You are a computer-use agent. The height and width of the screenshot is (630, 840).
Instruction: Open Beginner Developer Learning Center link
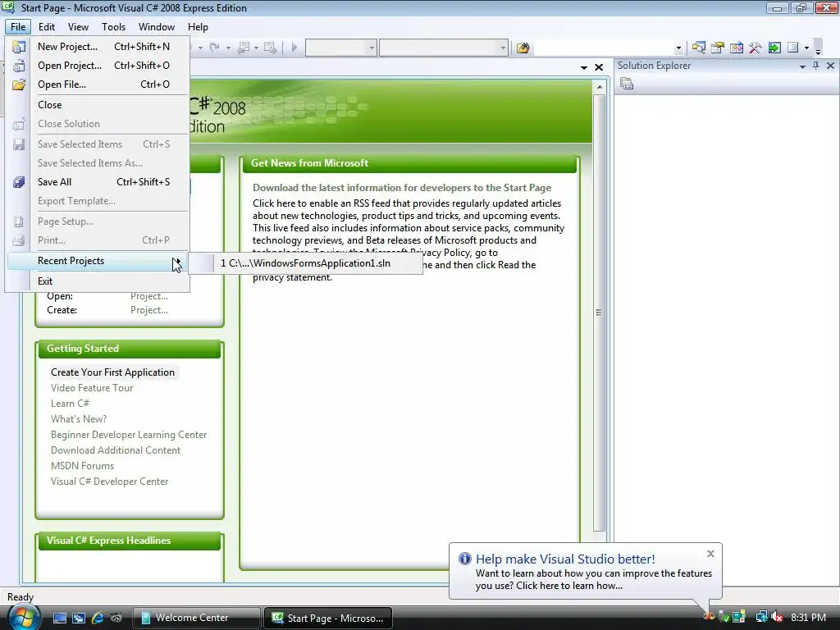pos(129,435)
